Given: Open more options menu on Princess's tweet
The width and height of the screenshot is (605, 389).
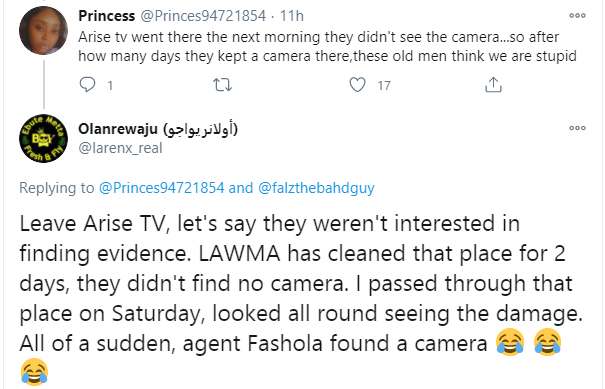Looking at the screenshot, I should click(x=577, y=15).
